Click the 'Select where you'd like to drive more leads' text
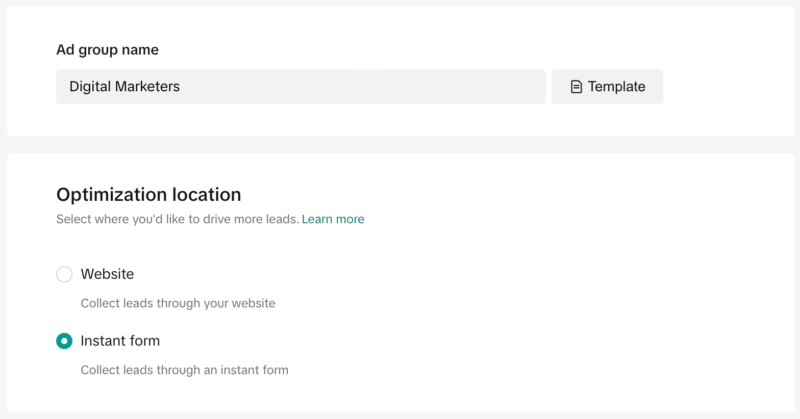The image size is (800, 419). tap(177, 219)
